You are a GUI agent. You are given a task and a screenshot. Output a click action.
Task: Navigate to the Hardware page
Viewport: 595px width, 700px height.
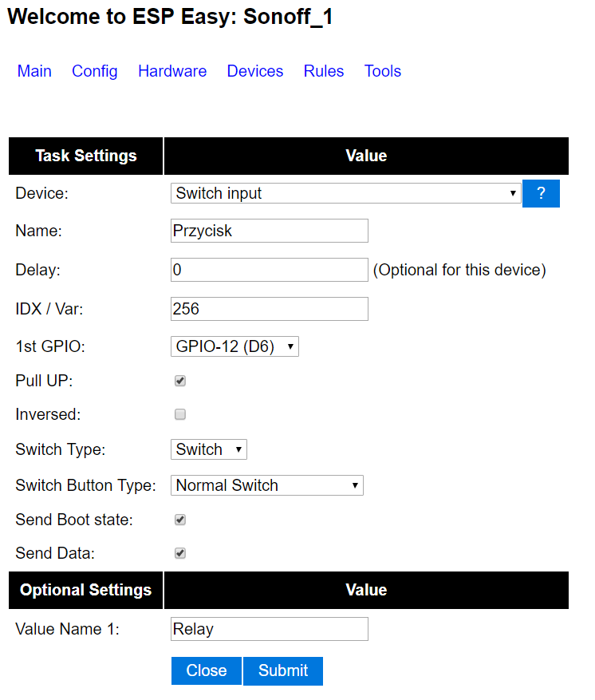(172, 71)
